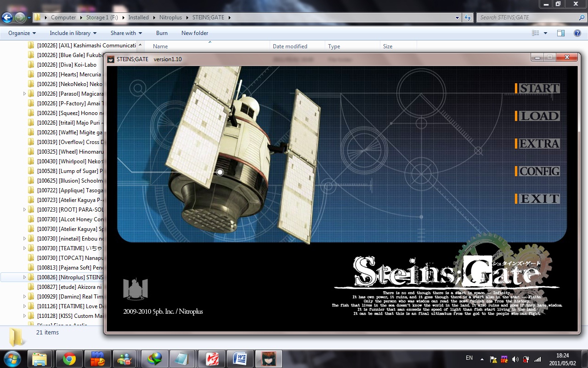Image resolution: width=588 pixels, height=368 pixels.
Task: Open the CONFIG settings menu
Action: pyautogui.click(x=539, y=171)
